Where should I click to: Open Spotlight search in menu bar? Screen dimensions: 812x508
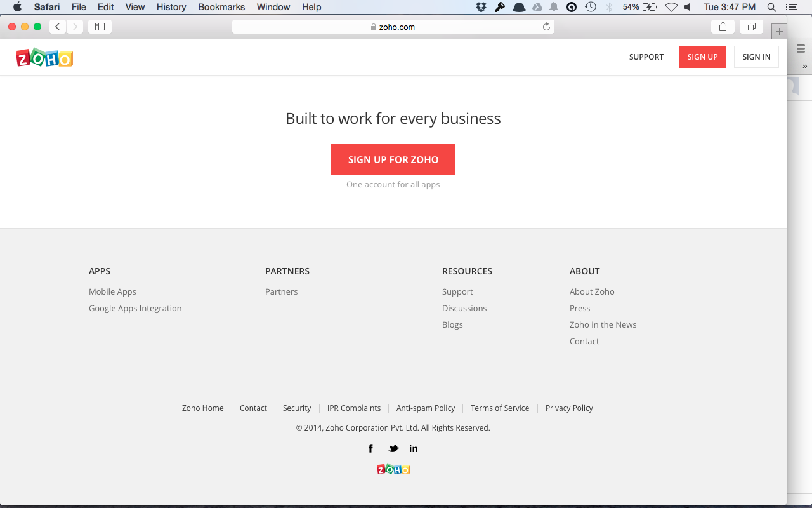click(x=771, y=7)
